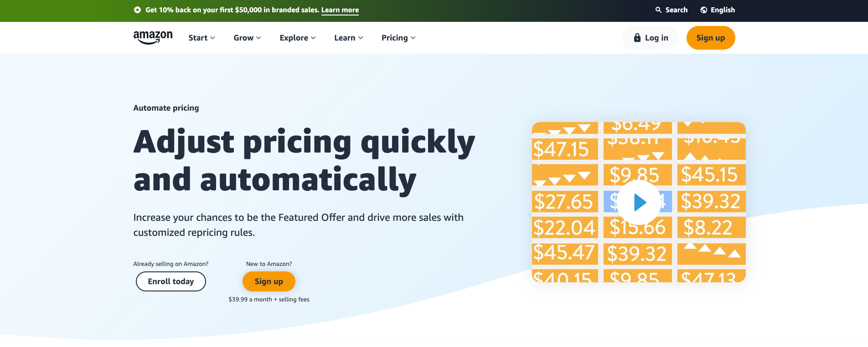This screenshot has height=347, width=868.
Task: Click the globe icon next to English
Action: pos(703,10)
